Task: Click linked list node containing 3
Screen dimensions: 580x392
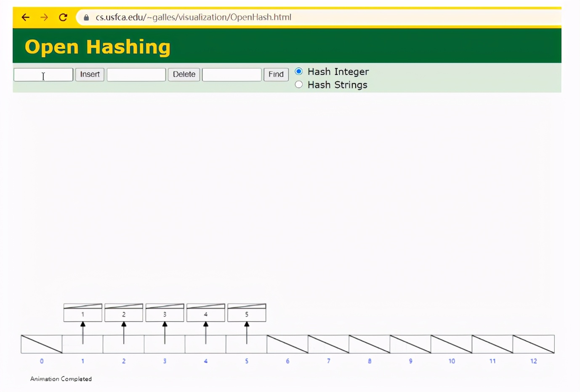Action: pyautogui.click(x=165, y=314)
